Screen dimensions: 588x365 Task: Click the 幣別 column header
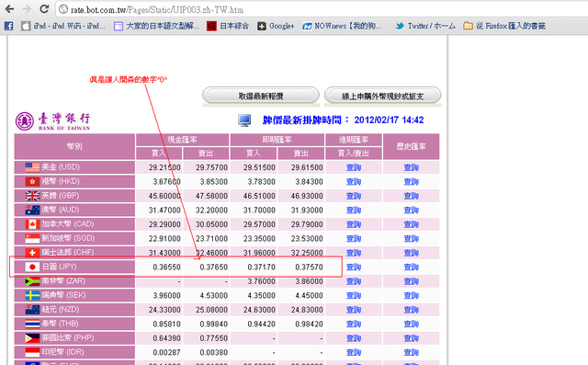(74, 147)
